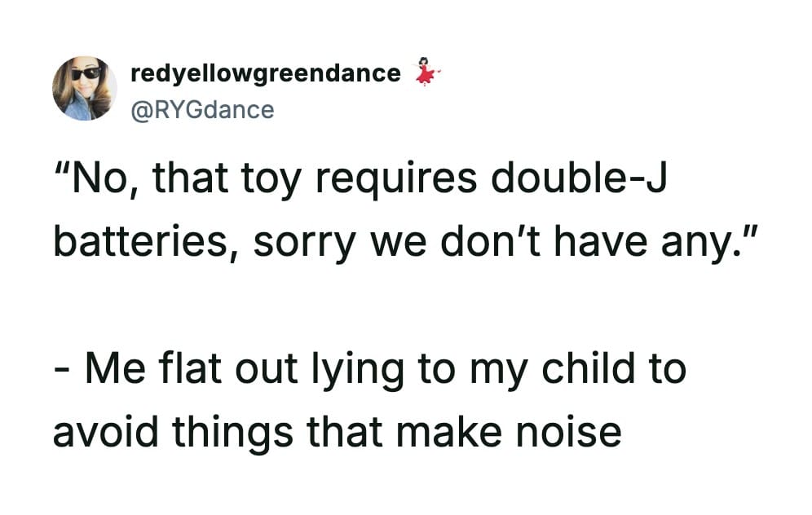Click the @RYGdance handle

(202, 109)
